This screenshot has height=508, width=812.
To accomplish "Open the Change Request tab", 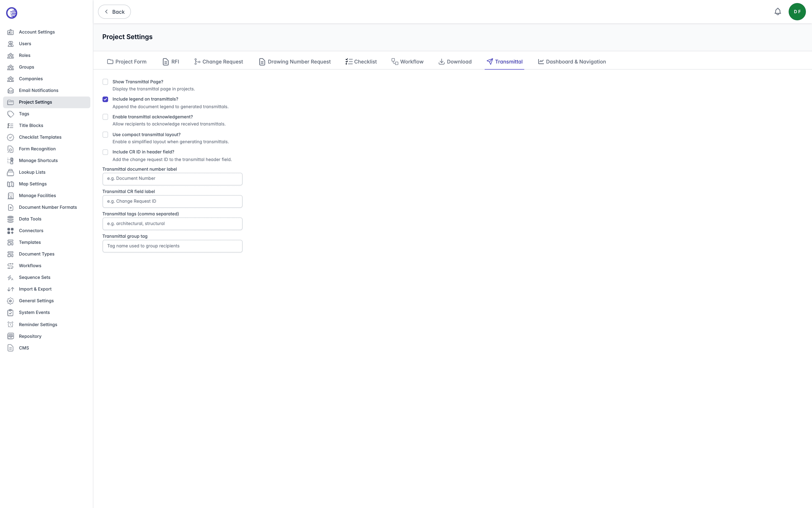I will 218,62.
